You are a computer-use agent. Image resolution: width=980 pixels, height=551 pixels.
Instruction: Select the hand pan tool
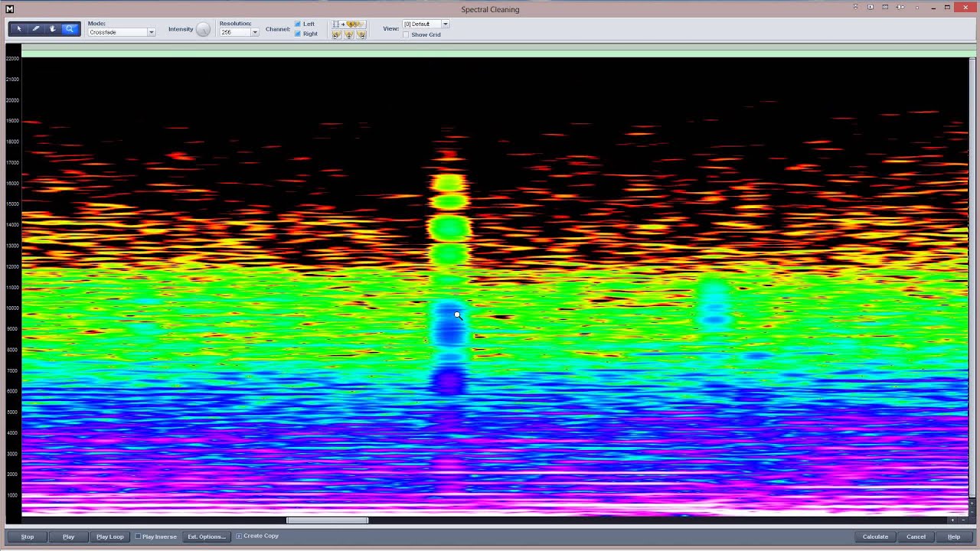coord(53,29)
